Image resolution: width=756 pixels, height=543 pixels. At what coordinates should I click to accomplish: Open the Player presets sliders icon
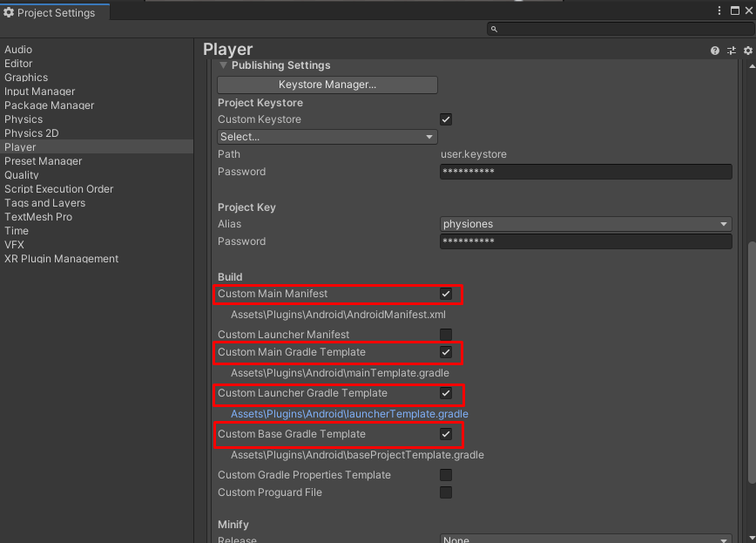pos(732,51)
